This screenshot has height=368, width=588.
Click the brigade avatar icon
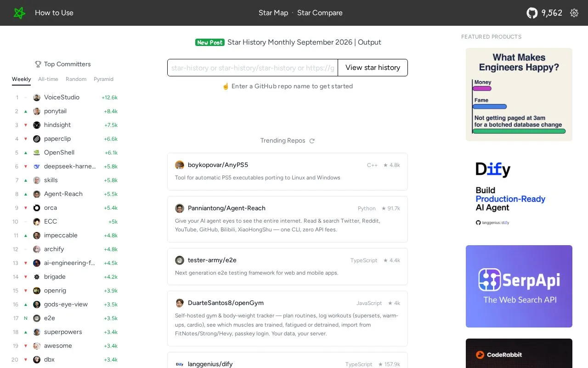37,277
